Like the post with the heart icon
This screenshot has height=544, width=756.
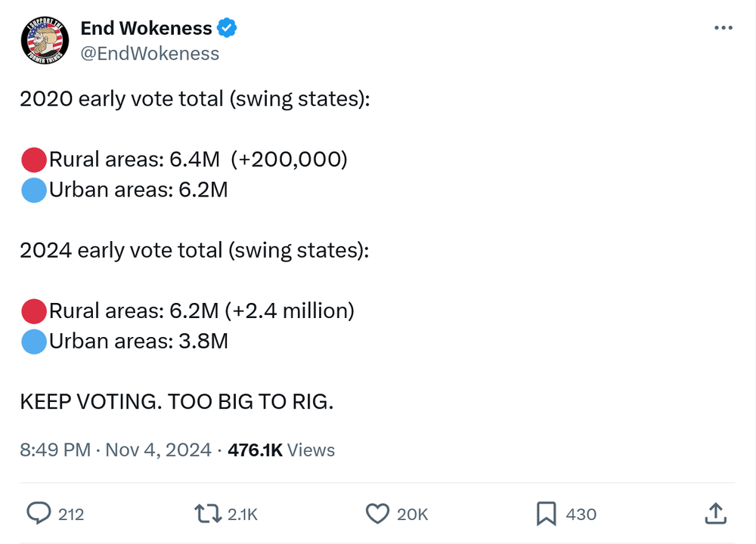tap(377, 514)
